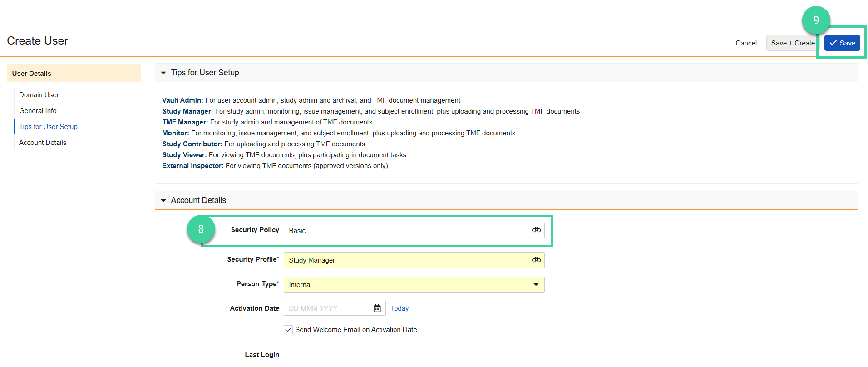
Task: Toggle Send Welcome Email on Activation Date
Action: (288, 330)
